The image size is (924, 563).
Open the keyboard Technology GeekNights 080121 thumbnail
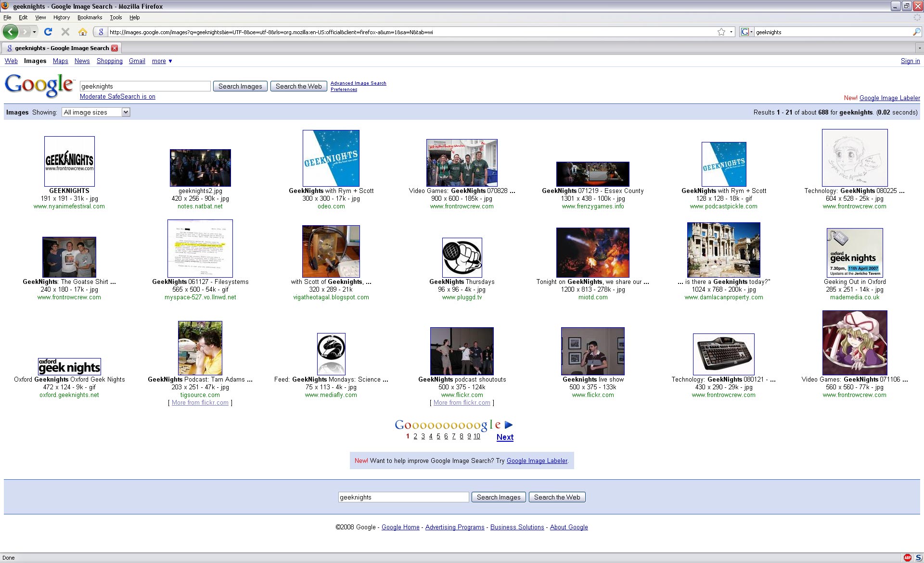(724, 354)
